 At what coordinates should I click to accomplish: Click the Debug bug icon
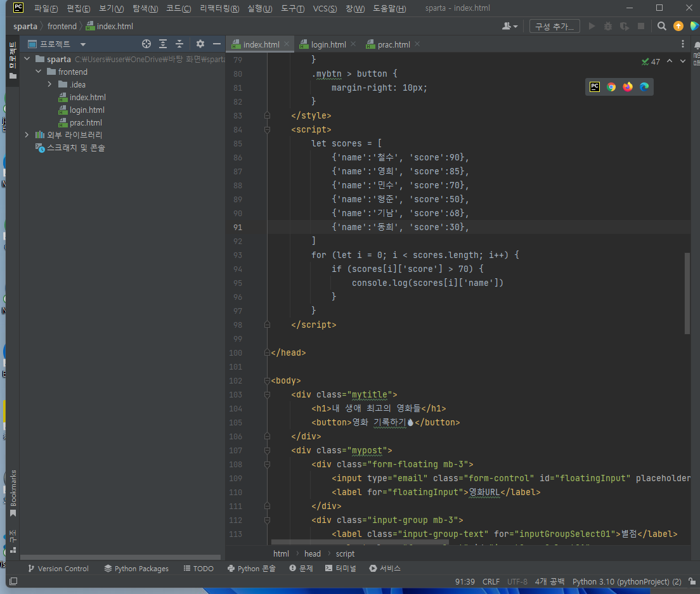tap(608, 27)
